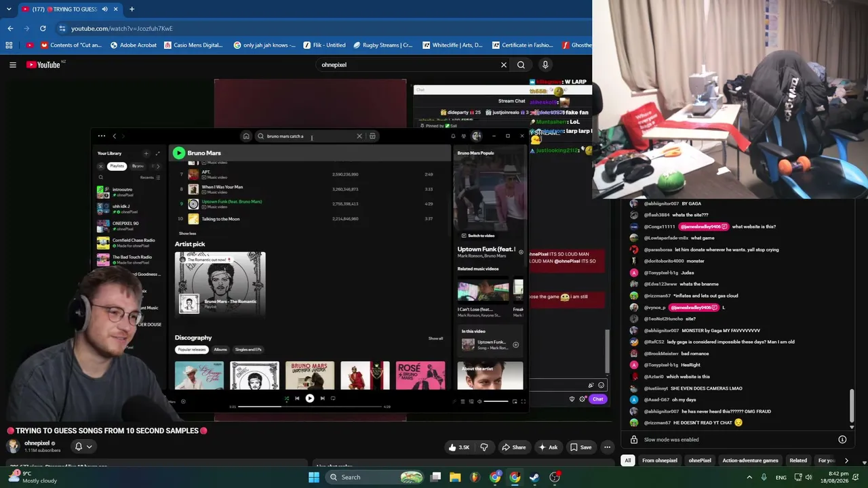868x488 pixels.
Task: Like the video with thumbs up
Action: pyautogui.click(x=458, y=447)
